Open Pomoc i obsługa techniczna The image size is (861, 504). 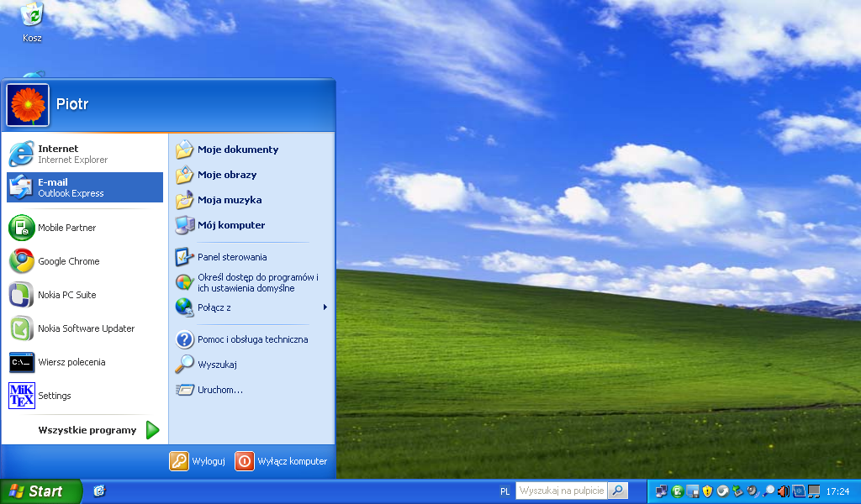point(251,339)
